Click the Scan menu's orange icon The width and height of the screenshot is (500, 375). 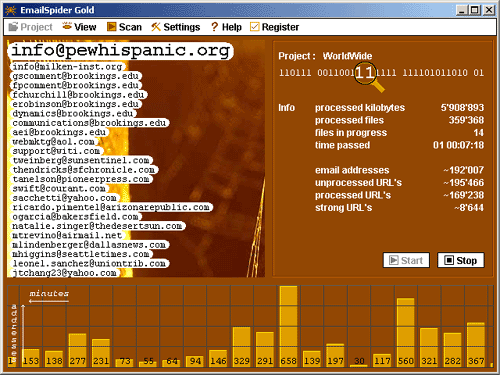click(111, 27)
